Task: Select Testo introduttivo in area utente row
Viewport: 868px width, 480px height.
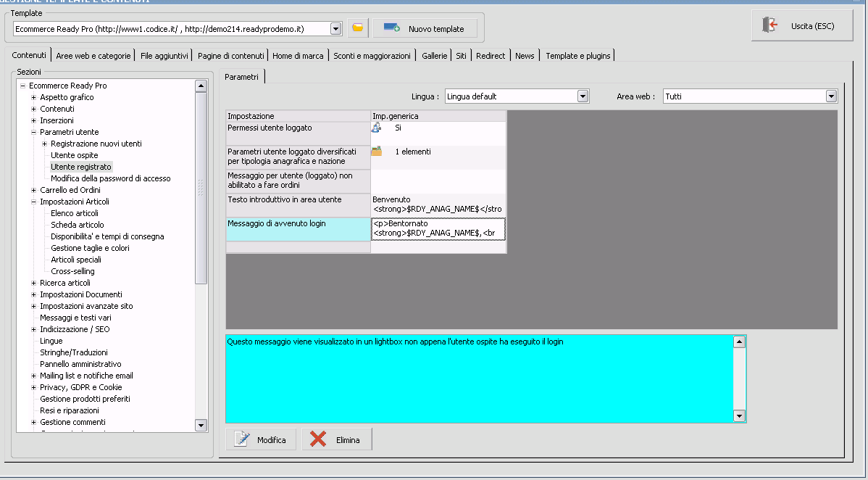Action: point(299,204)
